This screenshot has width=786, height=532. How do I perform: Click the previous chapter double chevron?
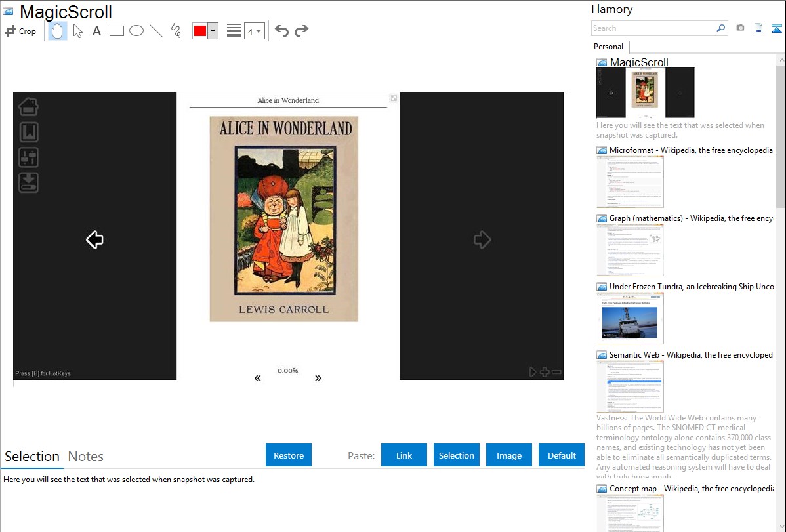(258, 378)
